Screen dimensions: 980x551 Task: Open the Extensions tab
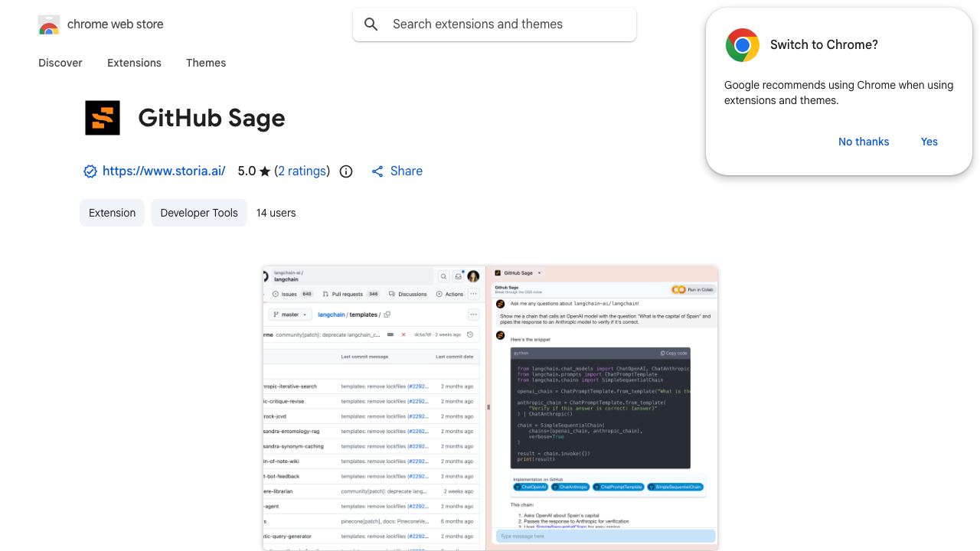click(134, 63)
